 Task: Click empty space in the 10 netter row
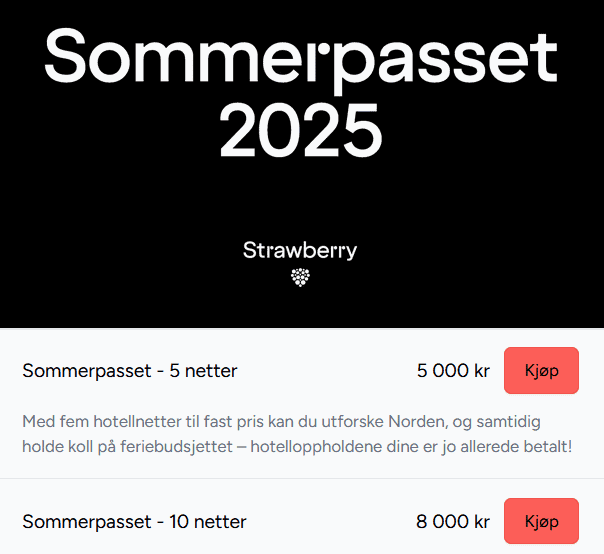(x=330, y=521)
